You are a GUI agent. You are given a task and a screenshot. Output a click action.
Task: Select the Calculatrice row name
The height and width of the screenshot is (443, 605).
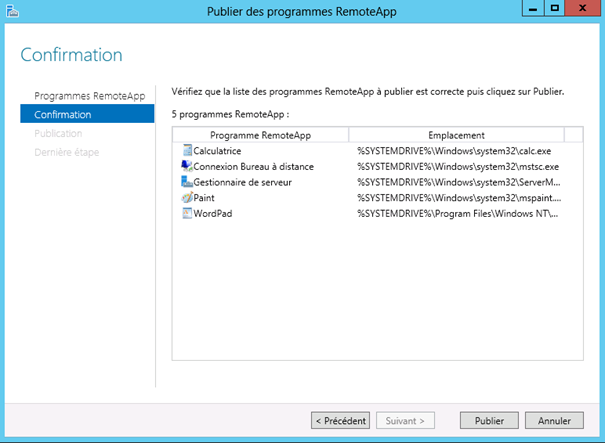[217, 150]
